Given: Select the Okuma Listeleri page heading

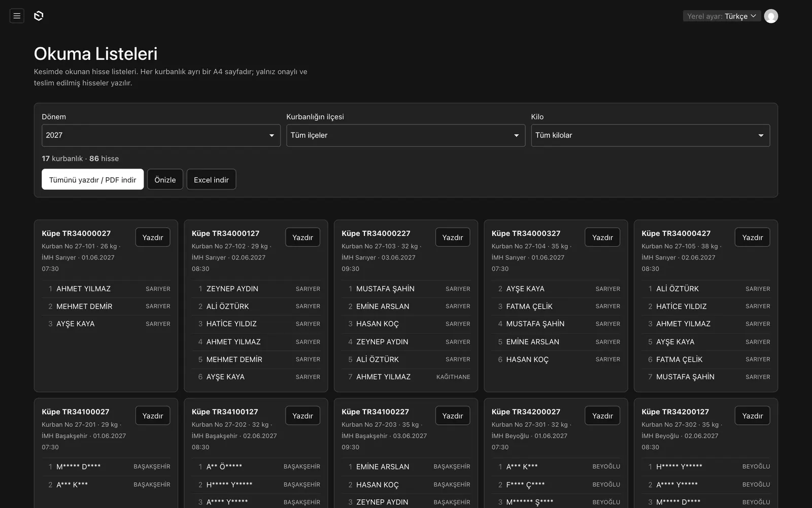Looking at the screenshot, I should (95, 54).
